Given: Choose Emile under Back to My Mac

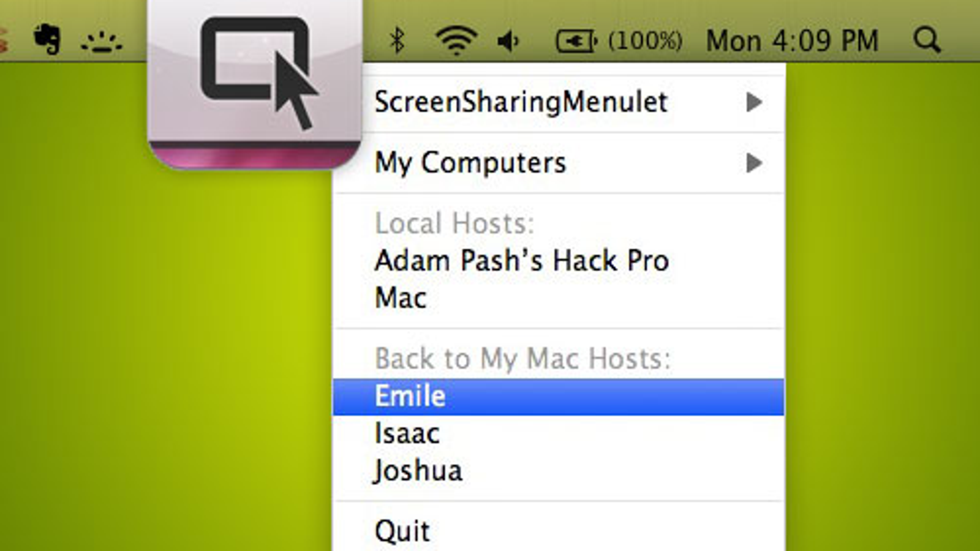Looking at the screenshot, I should [x=559, y=397].
